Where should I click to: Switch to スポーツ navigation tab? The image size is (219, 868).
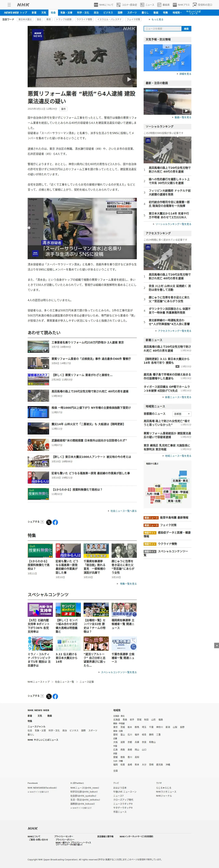pos(132,12)
